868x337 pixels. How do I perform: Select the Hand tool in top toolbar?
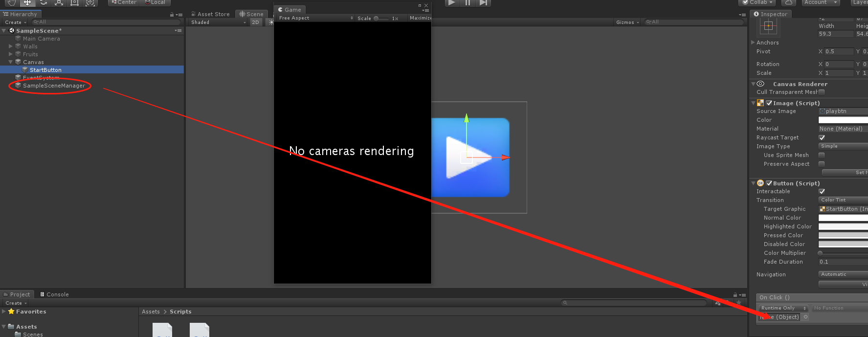pos(12,2)
